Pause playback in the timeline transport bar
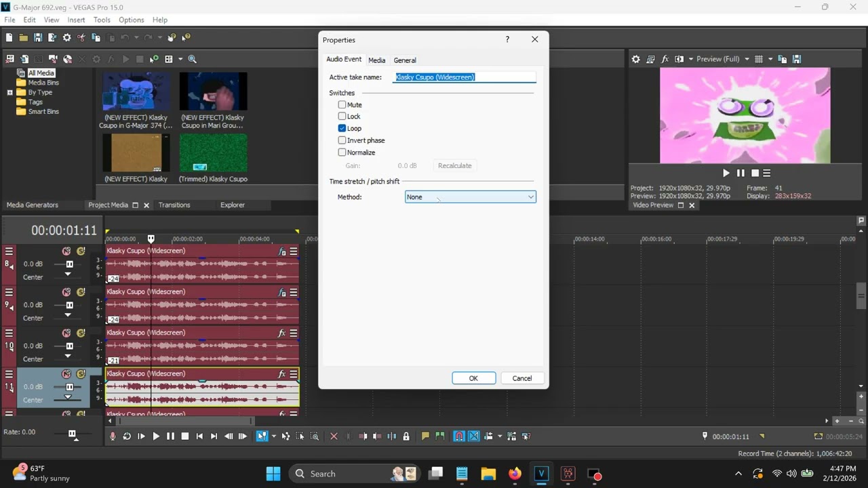This screenshot has height=488, width=868. click(x=170, y=436)
